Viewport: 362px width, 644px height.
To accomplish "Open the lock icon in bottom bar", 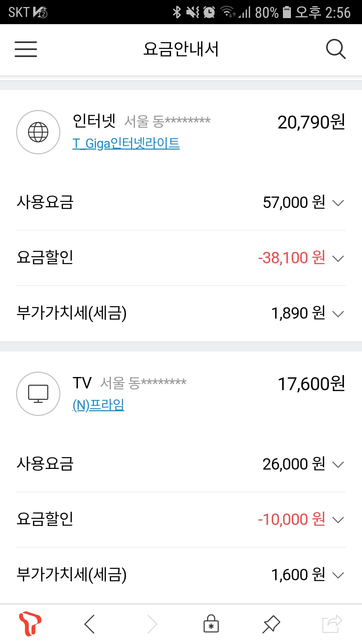I will coord(211,624).
